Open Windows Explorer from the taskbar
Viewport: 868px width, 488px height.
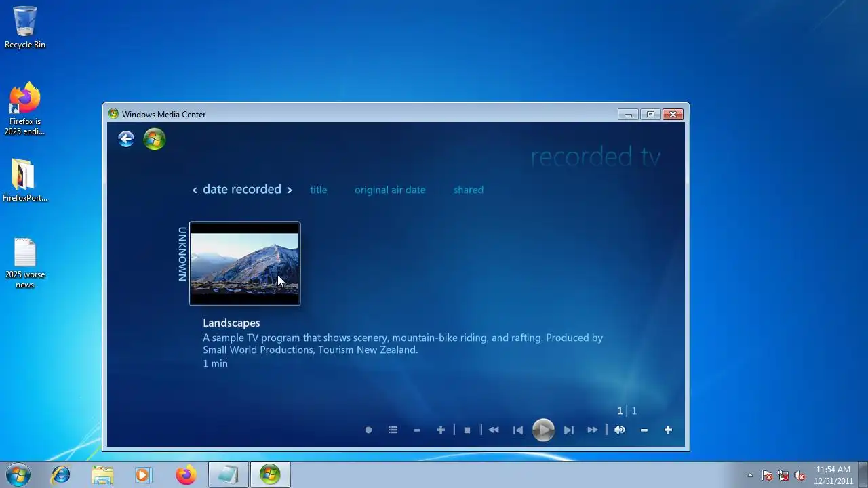(102, 475)
